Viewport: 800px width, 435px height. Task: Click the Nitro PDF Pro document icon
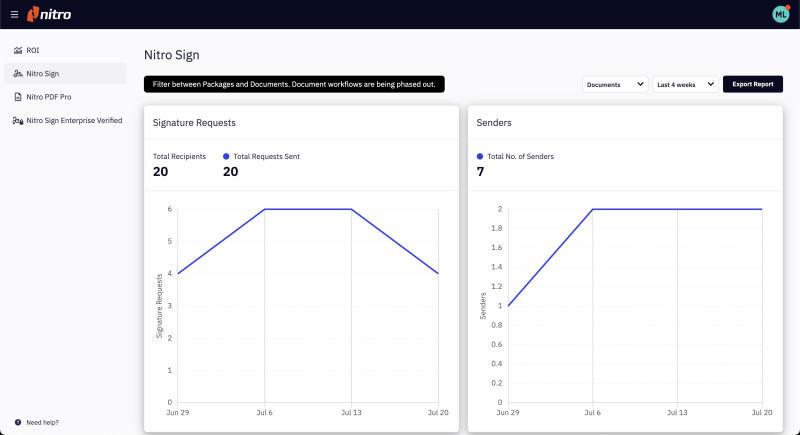click(18, 97)
